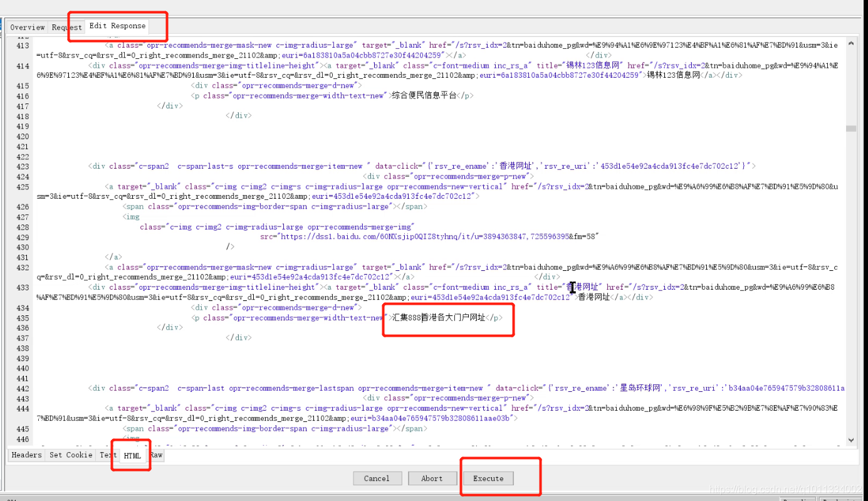Click the <img tag on line 427
This screenshot has height=501, width=868.
[132, 216]
